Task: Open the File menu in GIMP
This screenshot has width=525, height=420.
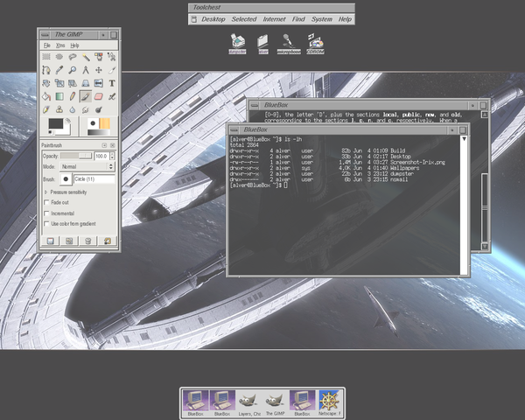Action: (47, 45)
